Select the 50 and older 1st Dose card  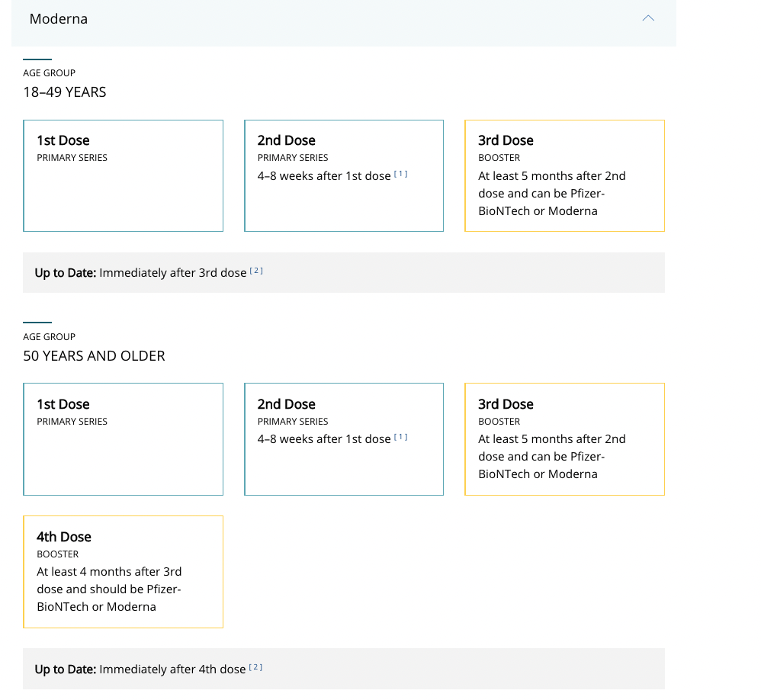(x=124, y=439)
